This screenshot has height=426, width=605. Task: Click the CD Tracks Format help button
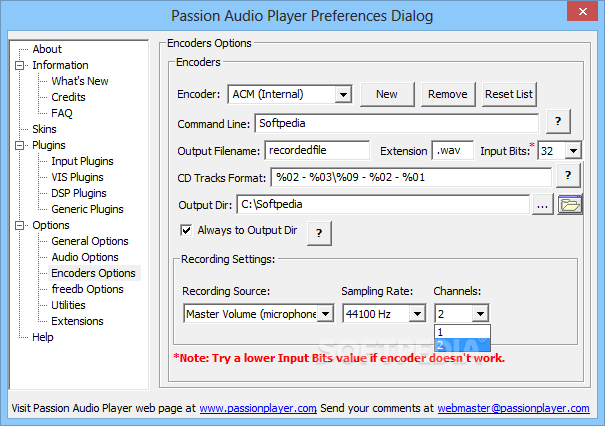(x=568, y=176)
